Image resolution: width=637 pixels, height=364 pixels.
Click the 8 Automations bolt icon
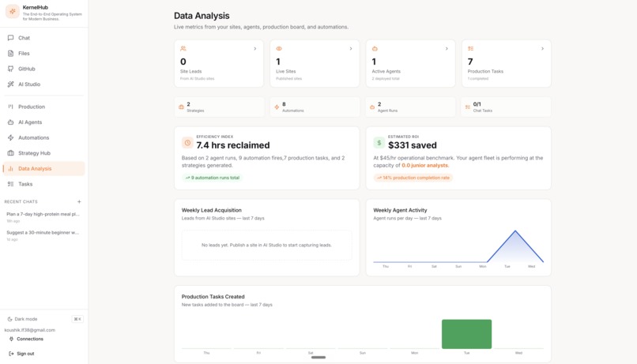277,107
